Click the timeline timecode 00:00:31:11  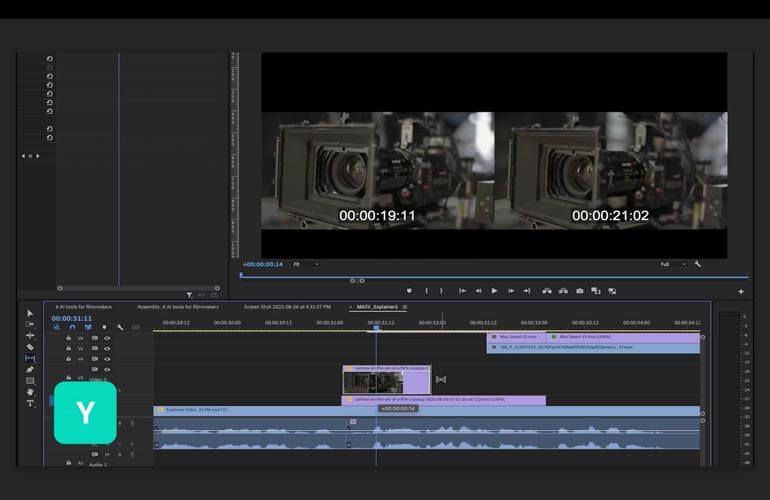point(72,318)
